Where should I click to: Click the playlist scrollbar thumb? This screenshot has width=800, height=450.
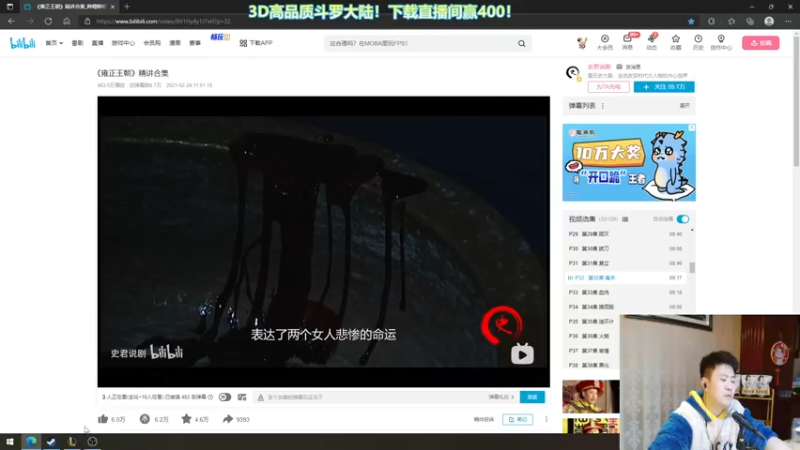point(692,268)
